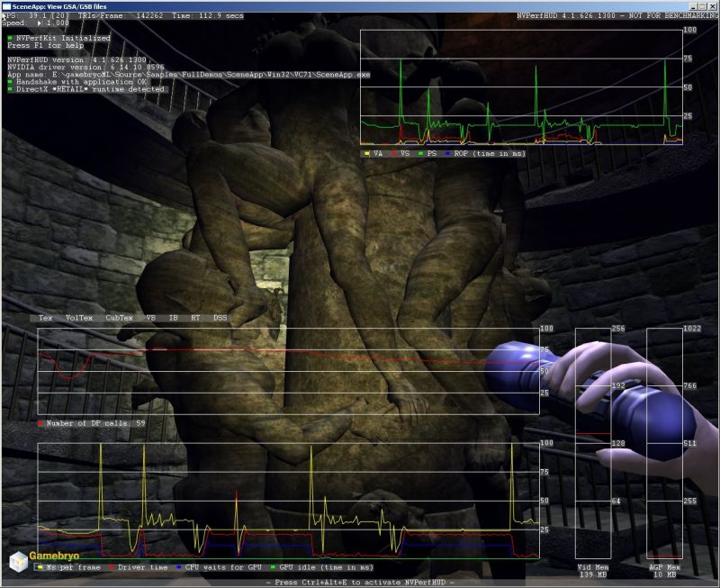Click the red Number of DP calls swatch
This screenshot has height=588, width=720.
(x=40, y=423)
